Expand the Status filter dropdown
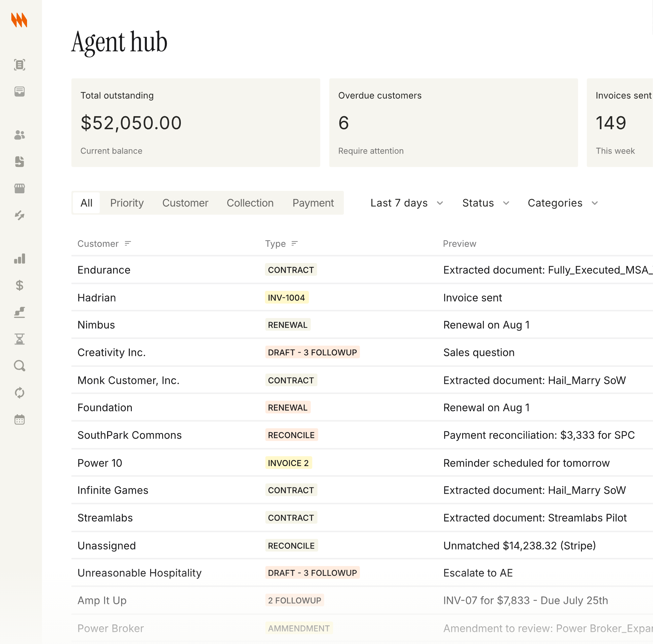653x644 pixels. 486,203
